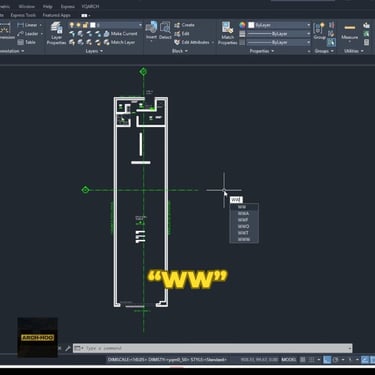Click the Make Current layer button

(x=120, y=34)
